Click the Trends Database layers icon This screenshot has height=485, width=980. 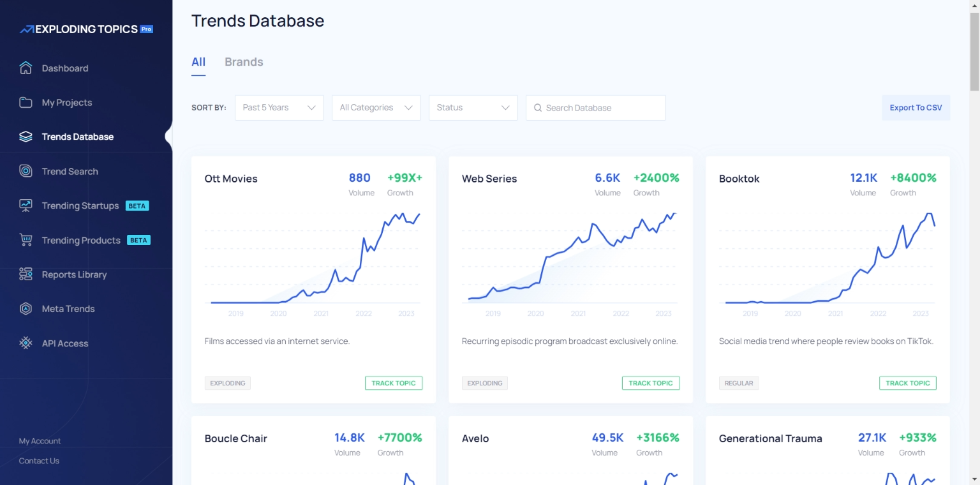(x=26, y=137)
